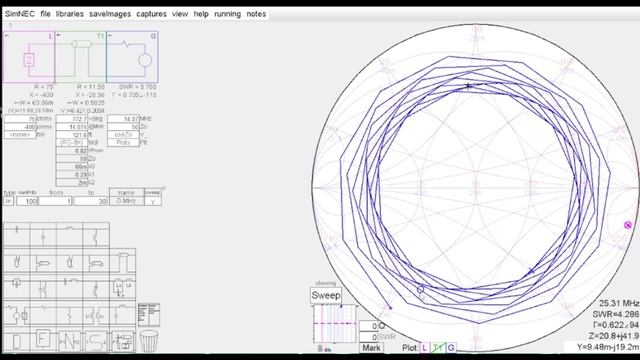Select the shunt inductor component in palette
Viewport: 640px width, 360px height.
[96, 235]
